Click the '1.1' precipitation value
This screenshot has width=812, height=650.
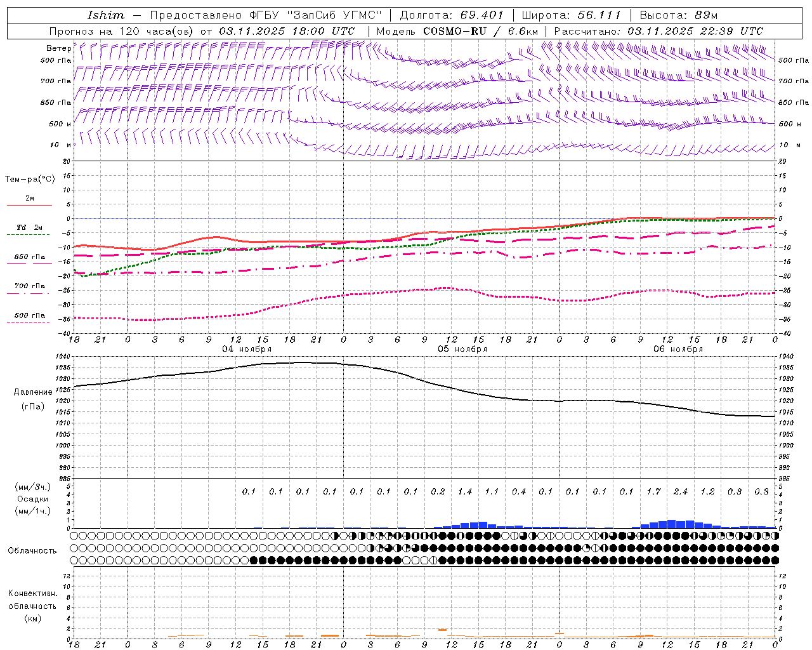[492, 491]
